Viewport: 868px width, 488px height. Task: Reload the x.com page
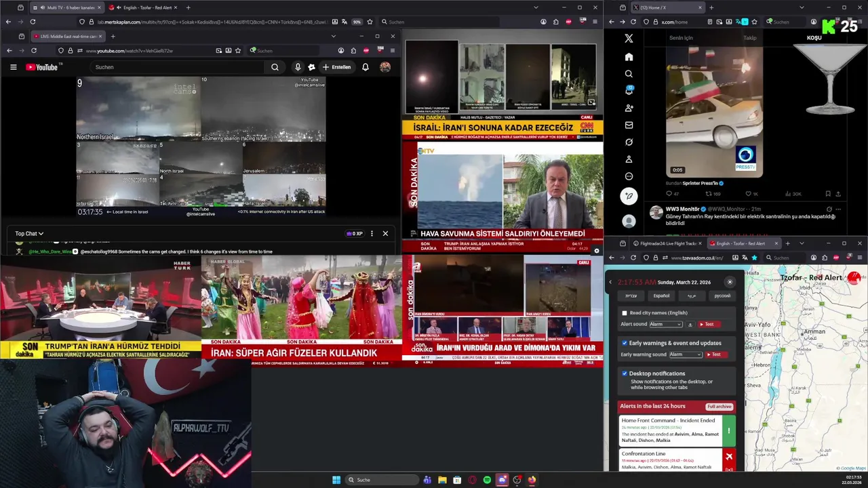pyautogui.click(x=633, y=22)
